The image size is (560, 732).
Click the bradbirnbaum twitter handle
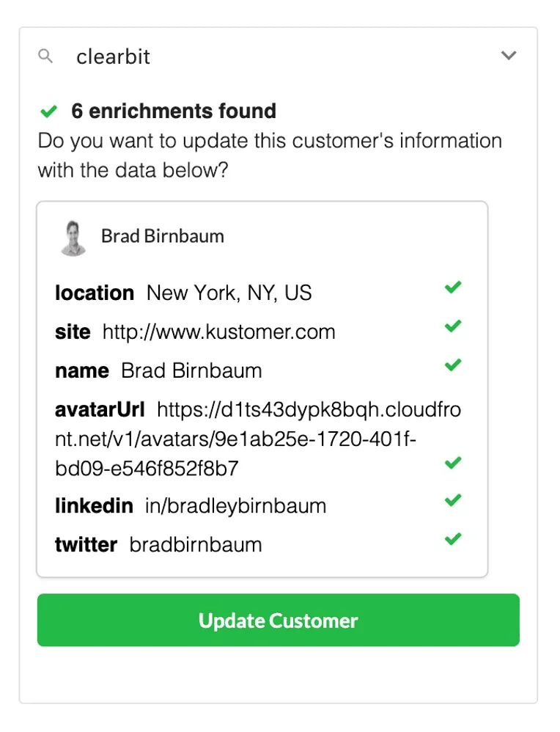[x=196, y=545]
